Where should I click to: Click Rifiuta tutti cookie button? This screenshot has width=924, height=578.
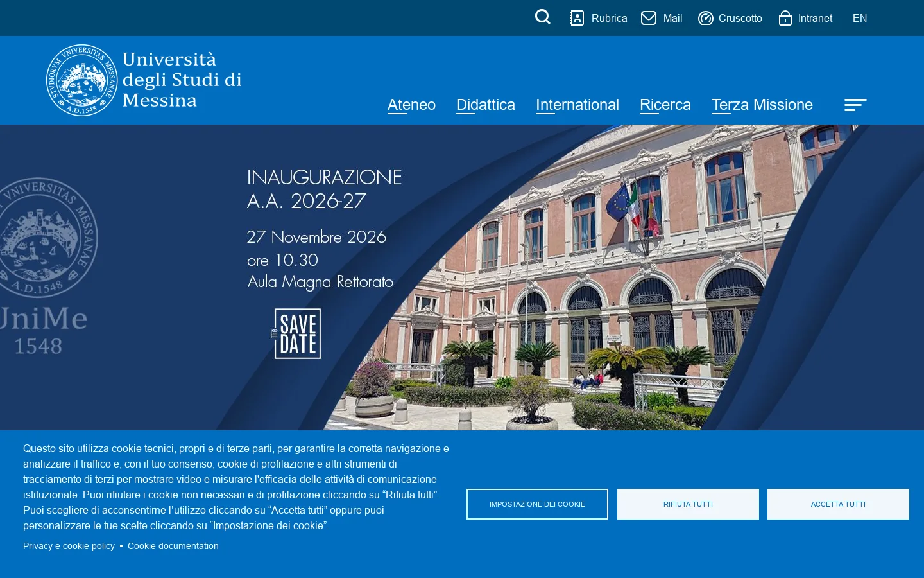(x=688, y=504)
